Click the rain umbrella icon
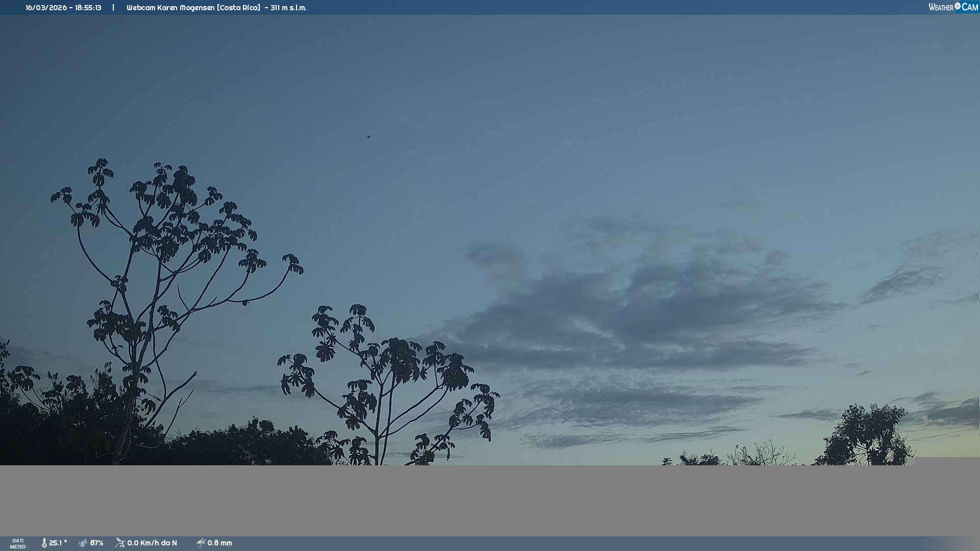Viewport: 980px width, 551px height. pos(201,543)
